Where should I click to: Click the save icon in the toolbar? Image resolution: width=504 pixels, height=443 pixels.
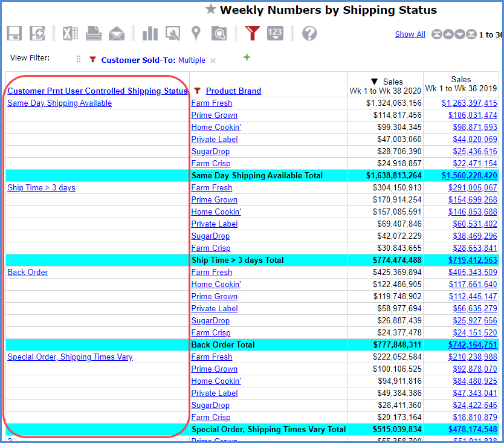(15, 33)
